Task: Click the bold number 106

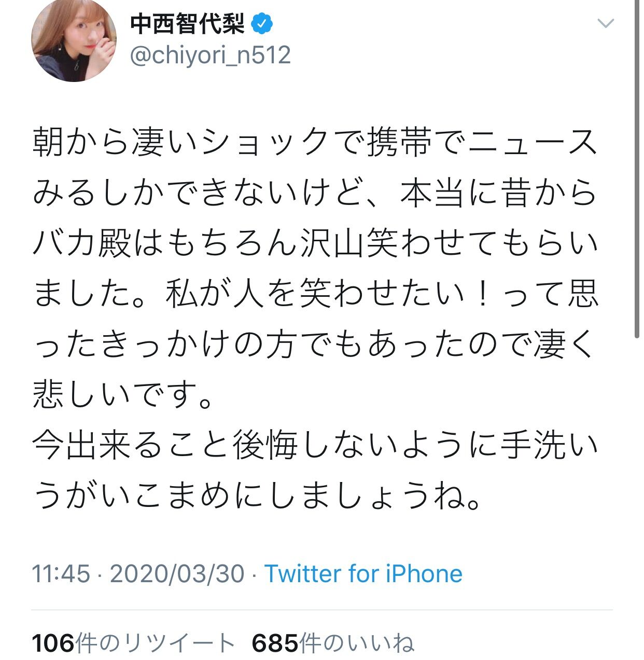Action: tap(53, 643)
